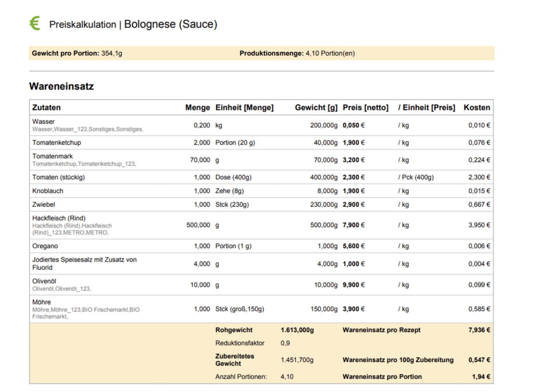Click the Menge column header

pyautogui.click(x=197, y=108)
